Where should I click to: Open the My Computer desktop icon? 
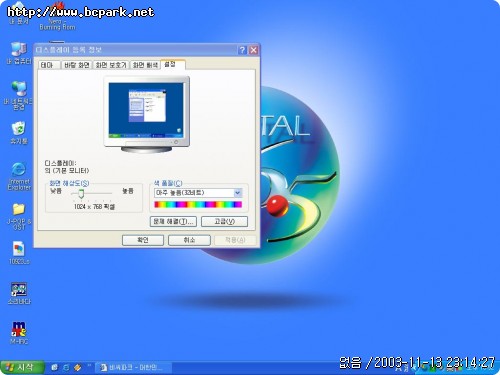(19, 53)
